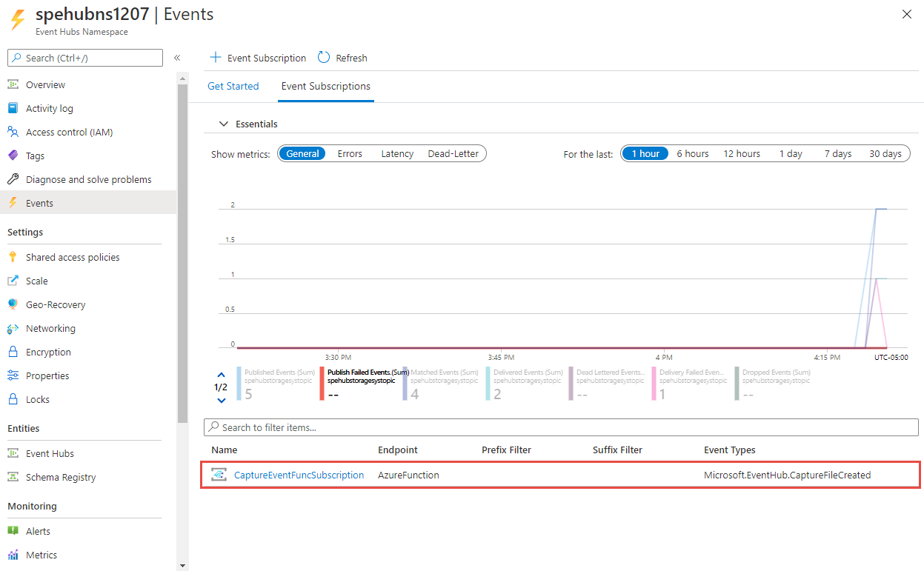Sort by the Prefix Filter column header
The image size is (924, 571).
506,450
